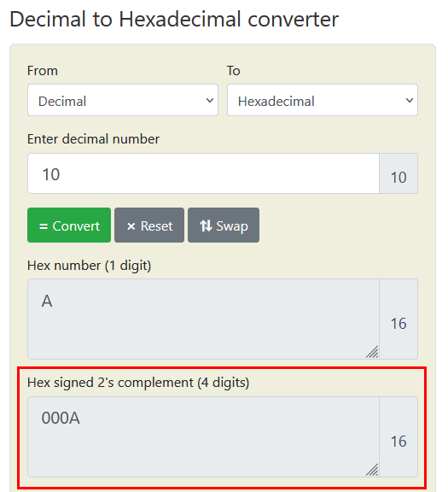
Task: Click the Hex signed 2's complement output box
Action: point(203,436)
